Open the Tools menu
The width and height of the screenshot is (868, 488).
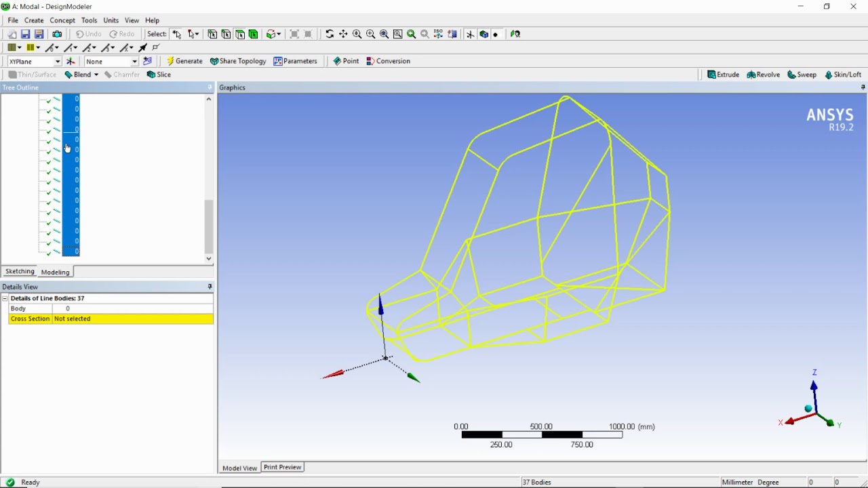(x=89, y=20)
